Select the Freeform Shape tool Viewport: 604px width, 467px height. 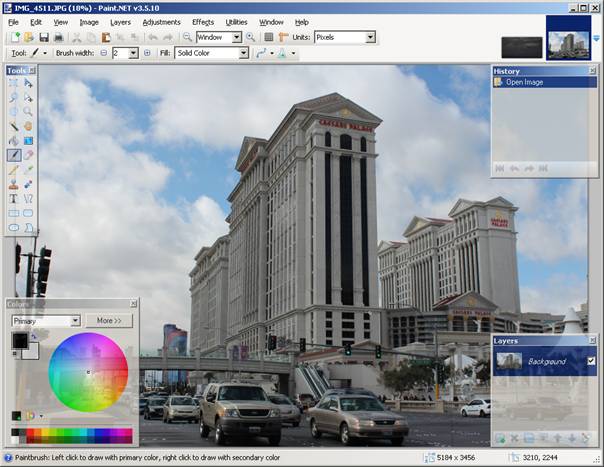(28, 227)
